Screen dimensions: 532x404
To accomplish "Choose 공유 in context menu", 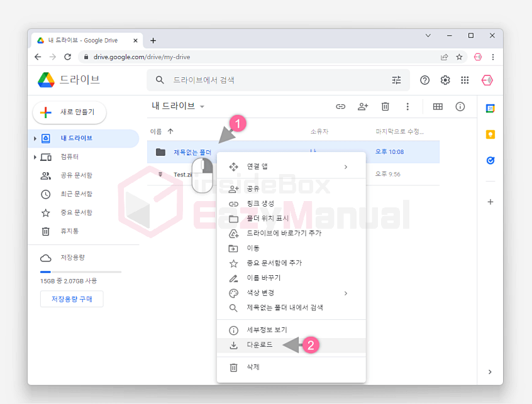I will tap(291, 188).
